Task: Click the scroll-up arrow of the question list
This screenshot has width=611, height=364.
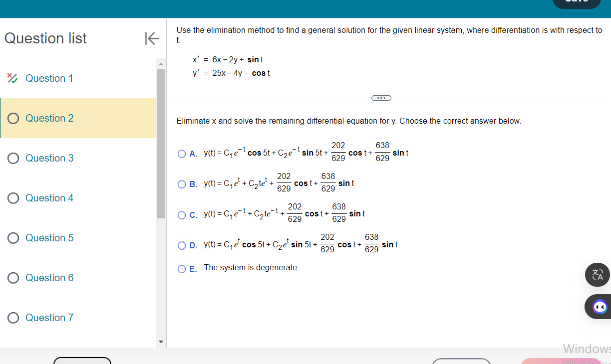Action: pos(160,63)
